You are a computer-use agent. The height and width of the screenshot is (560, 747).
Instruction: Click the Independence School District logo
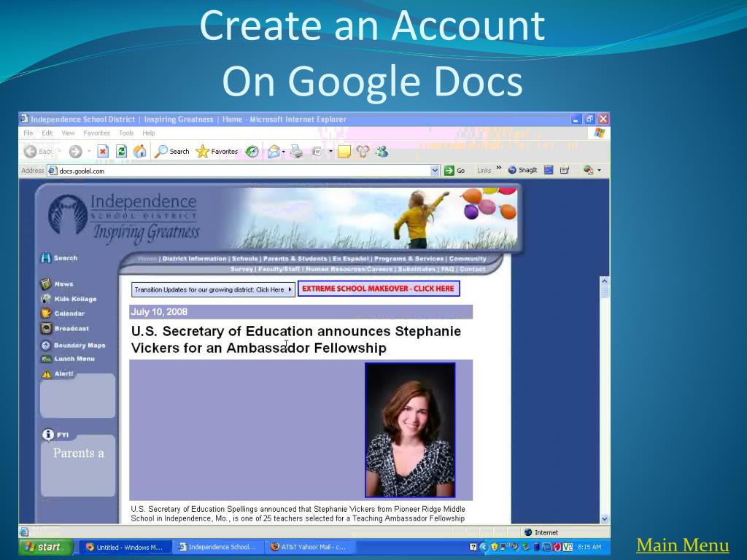[x=125, y=219]
